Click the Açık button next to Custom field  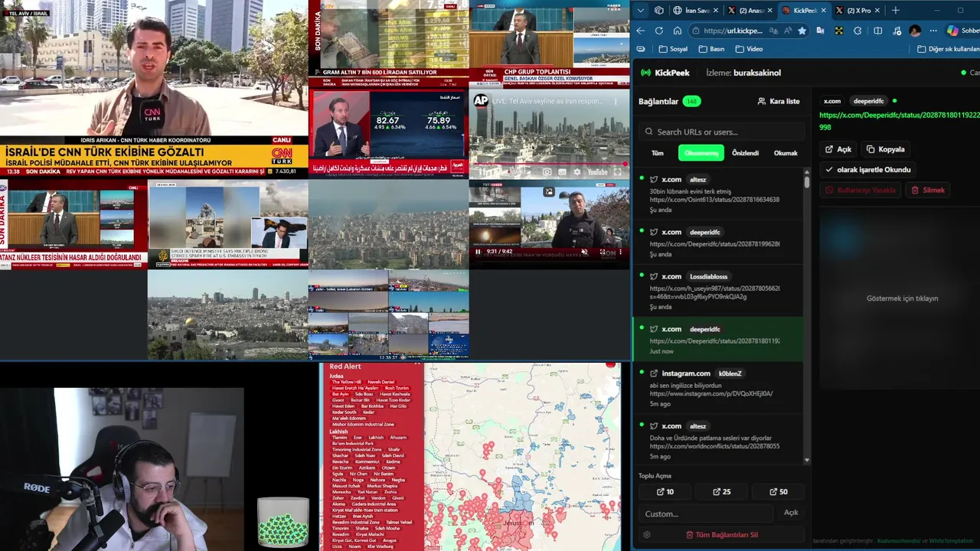(791, 513)
